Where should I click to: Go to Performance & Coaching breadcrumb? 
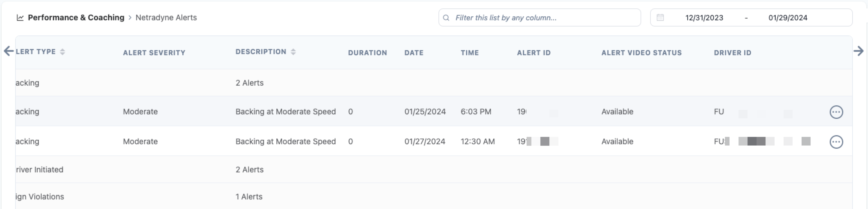click(x=76, y=17)
